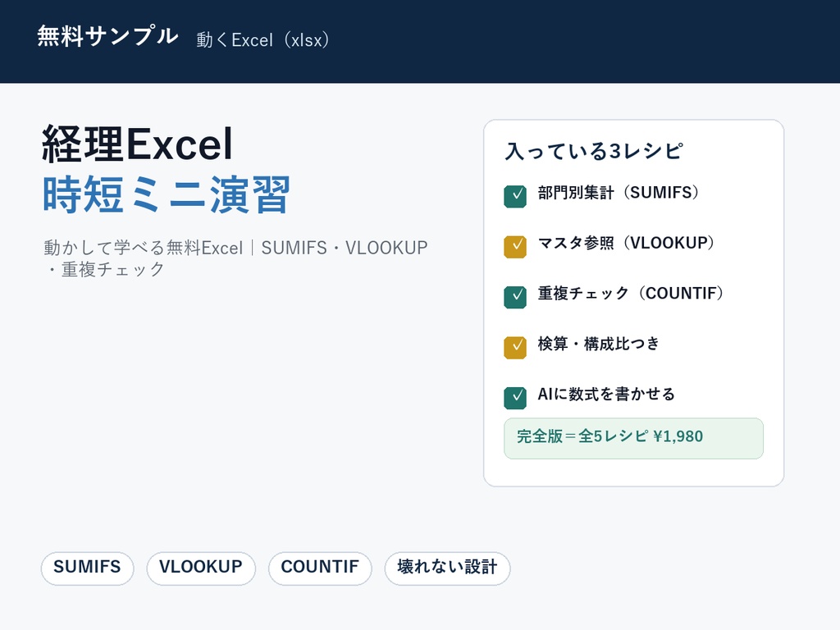The image size is (840, 630).
Task: Click the 壊れない設計 tag pill
Action: [x=447, y=568]
